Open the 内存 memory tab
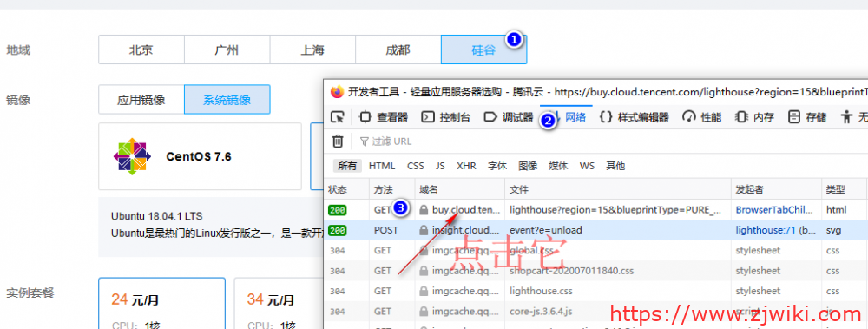 (x=754, y=117)
